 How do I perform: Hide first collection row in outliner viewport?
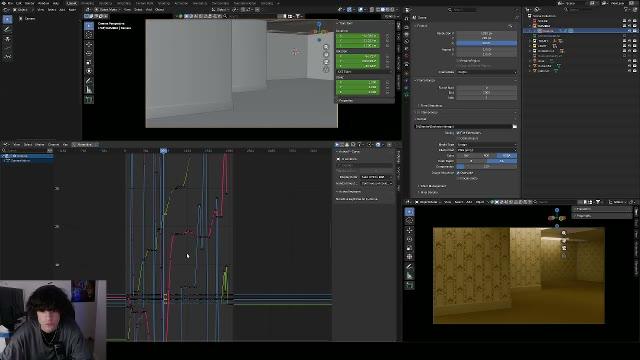click(629, 20)
